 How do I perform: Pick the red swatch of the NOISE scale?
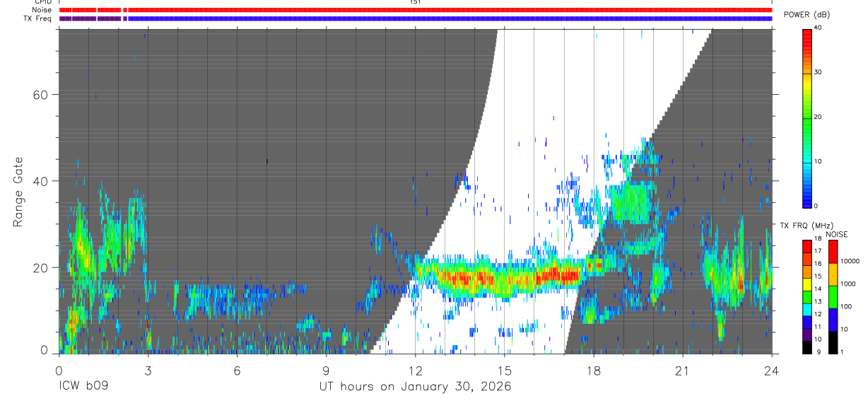(833, 252)
